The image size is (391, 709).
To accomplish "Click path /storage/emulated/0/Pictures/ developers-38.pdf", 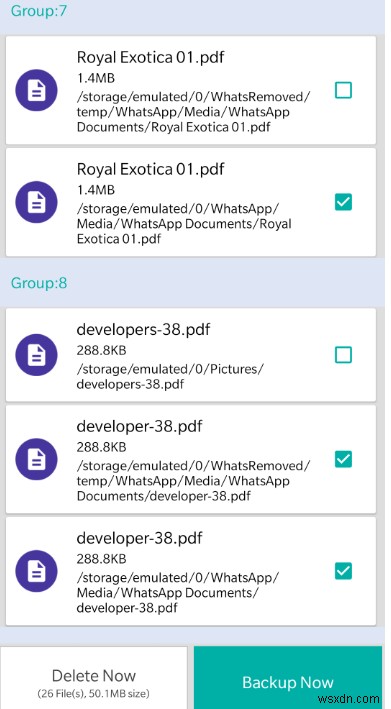I will click(170, 377).
